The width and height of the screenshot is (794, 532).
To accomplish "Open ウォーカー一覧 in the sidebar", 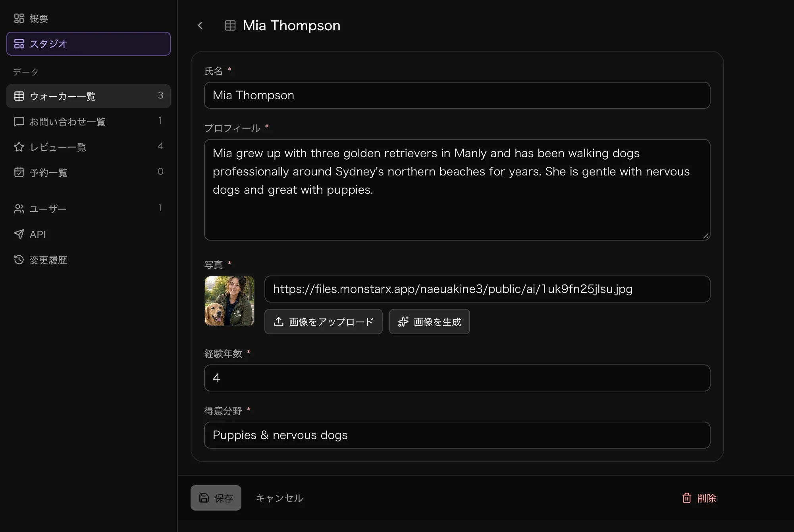I will [x=88, y=96].
